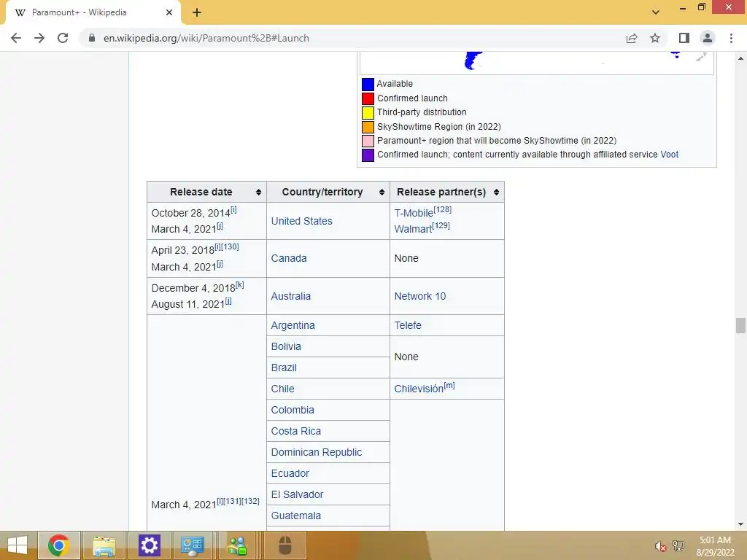Open the Canada link
Image resolution: width=747 pixels, height=560 pixels.
289,258
